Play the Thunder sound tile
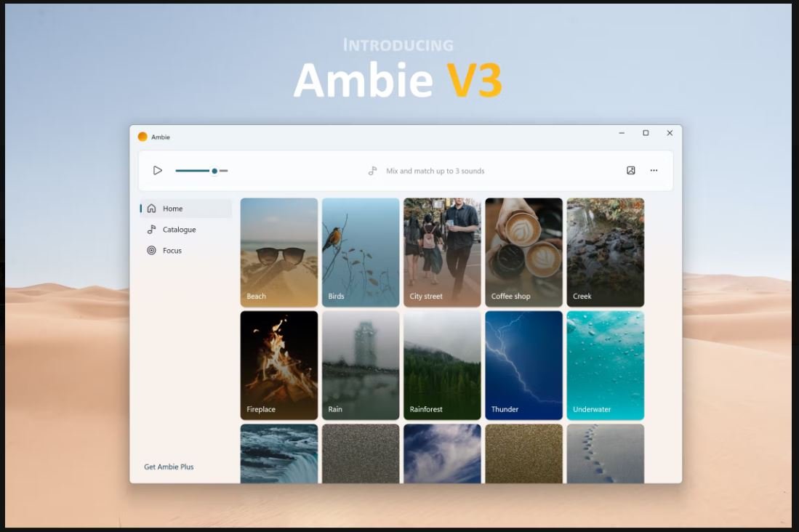 click(524, 366)
